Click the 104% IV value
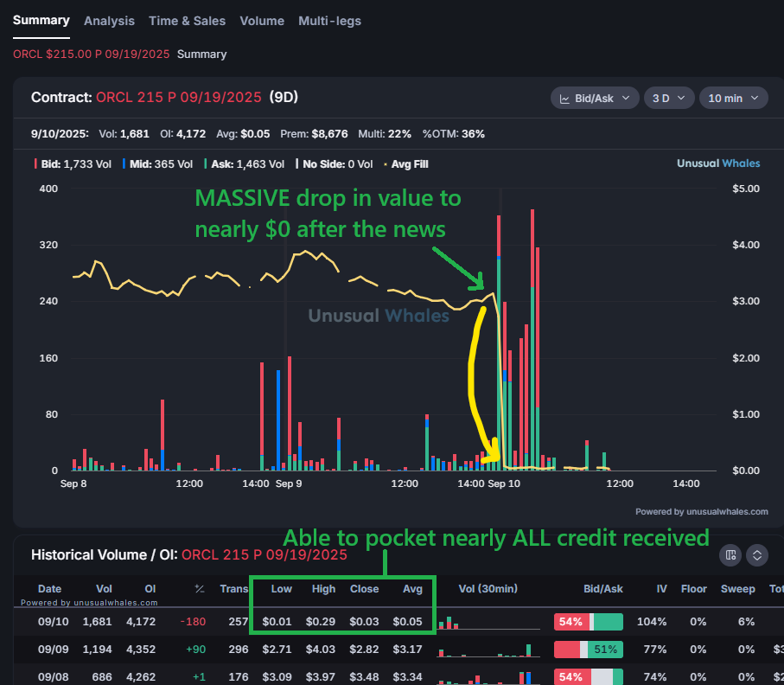 click(x=652, y=622)
